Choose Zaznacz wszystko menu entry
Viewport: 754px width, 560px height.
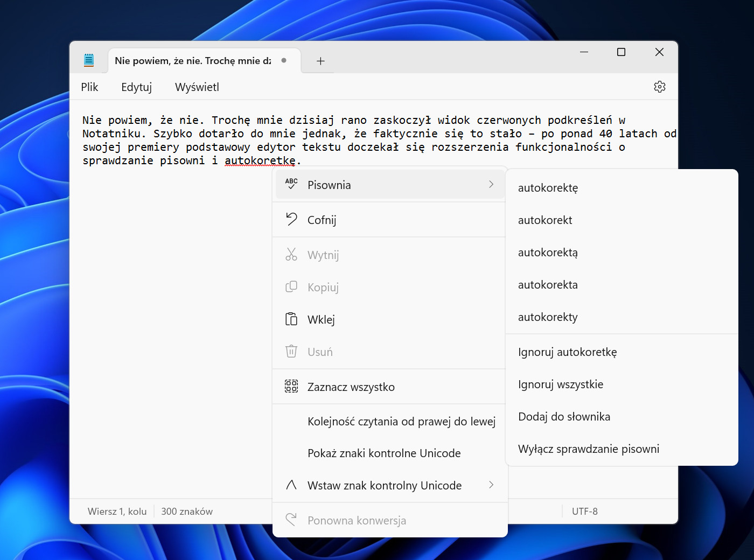(x=390, y=387)
